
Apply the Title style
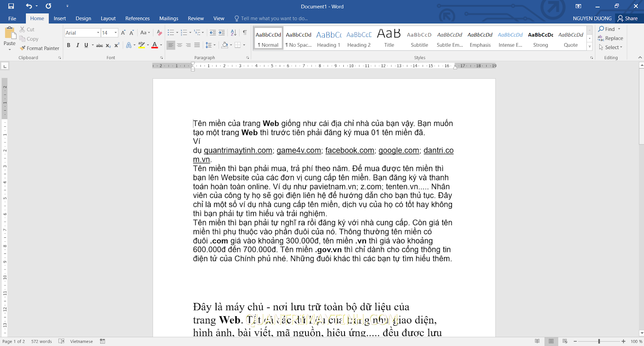pyautogui.click(x=389, y=39)
